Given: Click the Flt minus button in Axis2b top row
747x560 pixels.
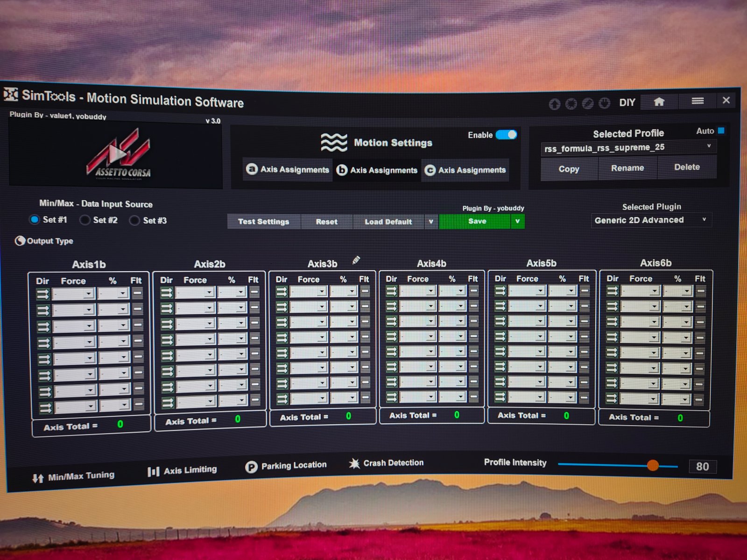Looking at the screenshot, I should click(x=254, y=292).
